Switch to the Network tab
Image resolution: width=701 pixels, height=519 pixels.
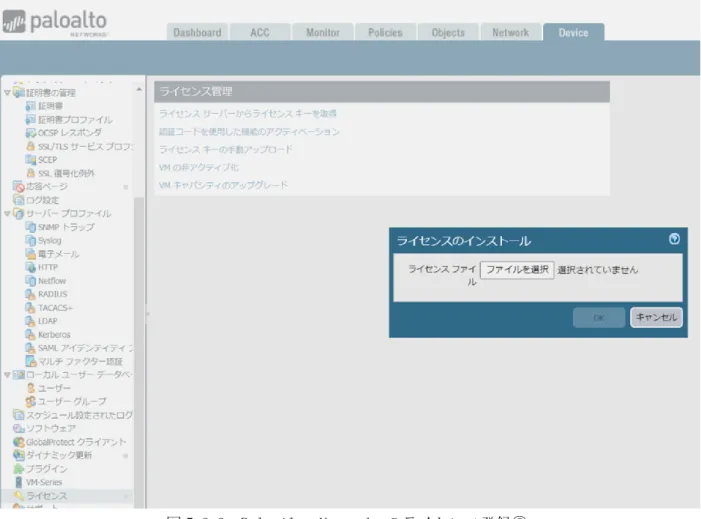[x=511, y=33]
